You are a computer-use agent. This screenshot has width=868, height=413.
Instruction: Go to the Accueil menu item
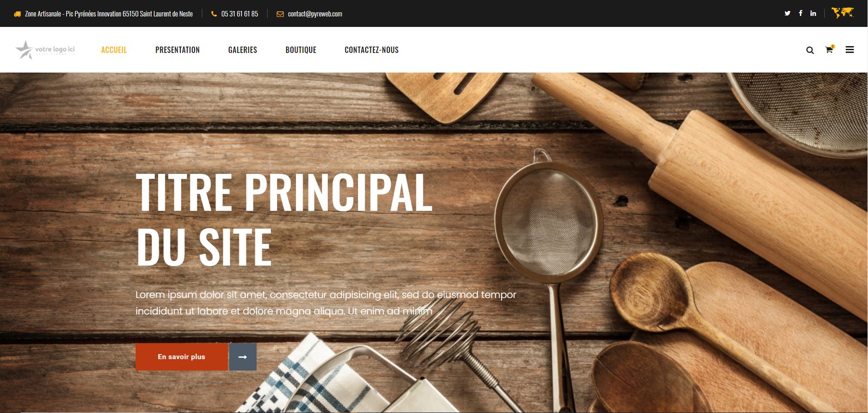[114, 50]
